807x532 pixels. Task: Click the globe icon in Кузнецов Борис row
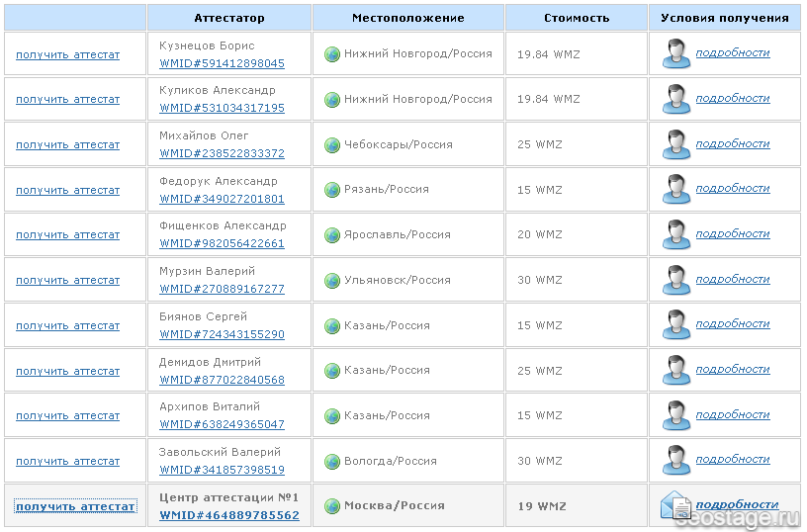coord(332,54)
